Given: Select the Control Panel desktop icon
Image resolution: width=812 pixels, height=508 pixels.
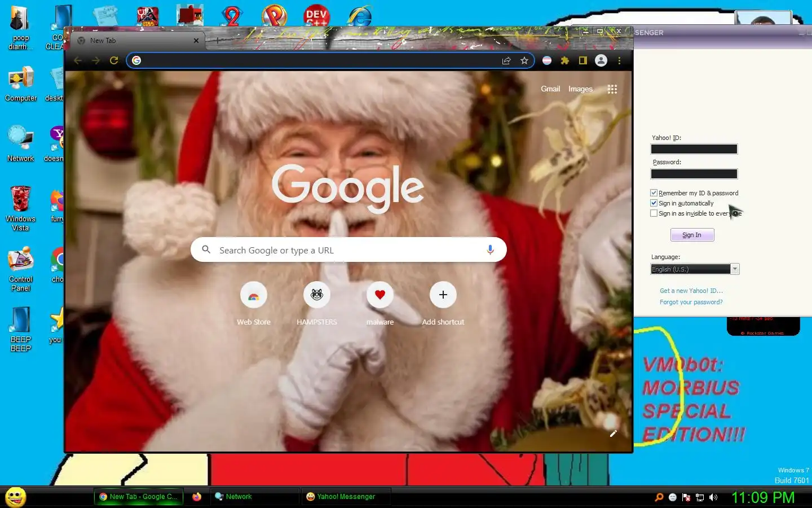Looking at the screenshot, I should pos(21,269).
